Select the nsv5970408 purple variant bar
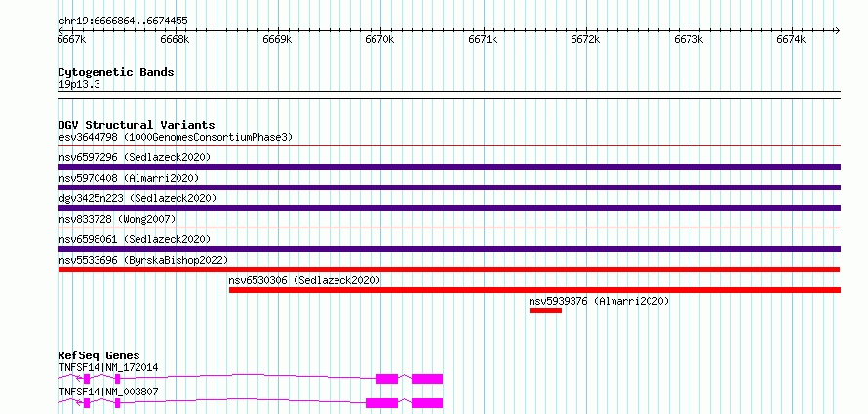Image resolution: width=868 pixels, height=414 pixels. tap(449, 187)
